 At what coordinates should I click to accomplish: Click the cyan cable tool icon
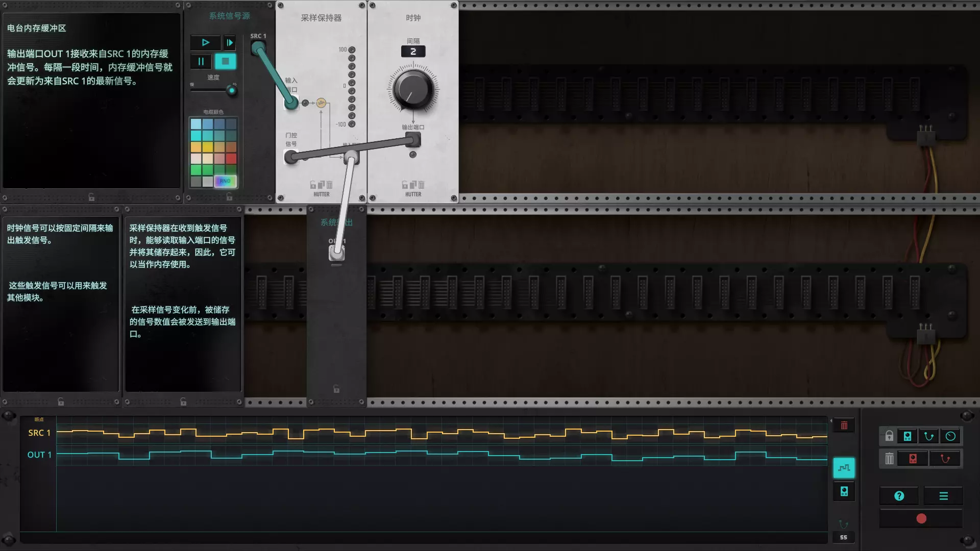point(929,436)
